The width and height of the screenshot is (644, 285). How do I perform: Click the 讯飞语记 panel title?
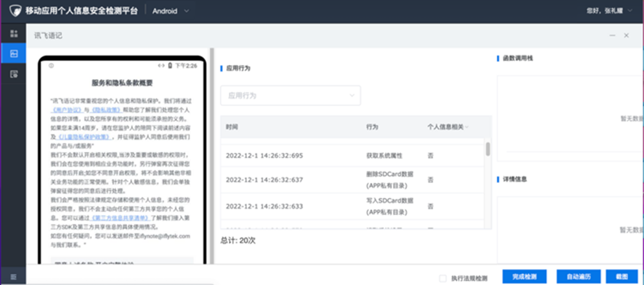coord(48,36)
